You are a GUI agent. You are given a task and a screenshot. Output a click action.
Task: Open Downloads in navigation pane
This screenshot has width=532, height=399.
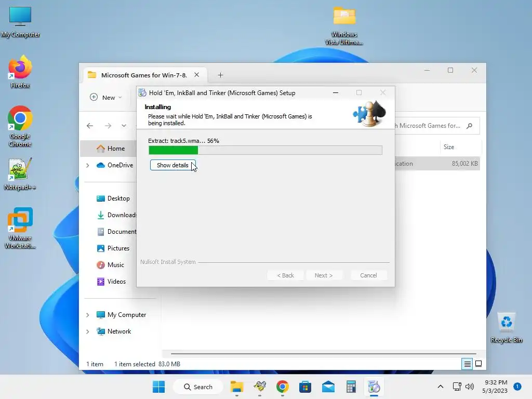tap(116, 215)
